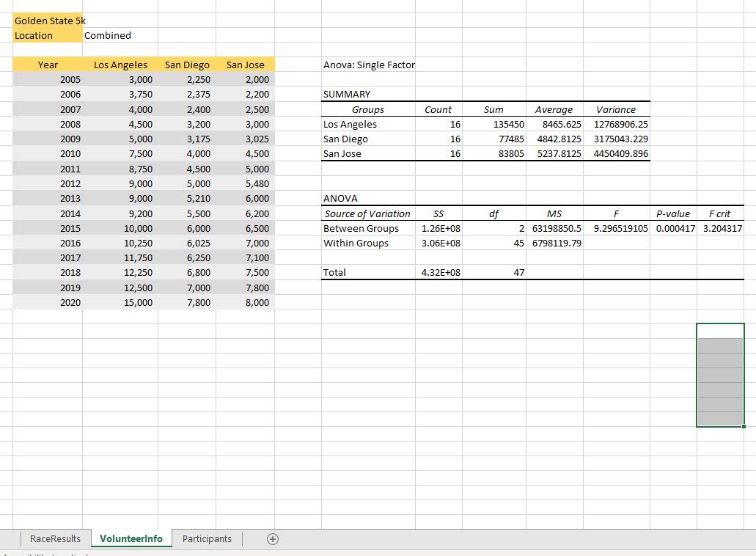
Task: Add a new worksheet with the plus icon
Action: click(272, 538)
